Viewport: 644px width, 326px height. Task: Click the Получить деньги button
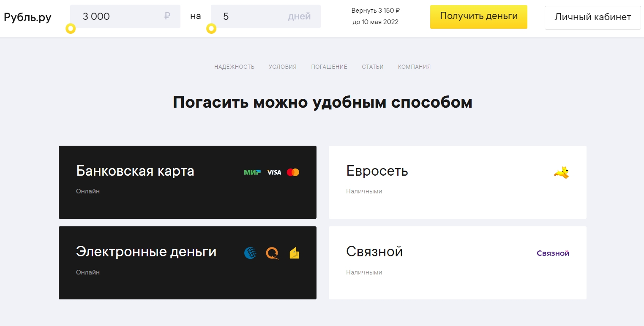(x=479, y=17)
